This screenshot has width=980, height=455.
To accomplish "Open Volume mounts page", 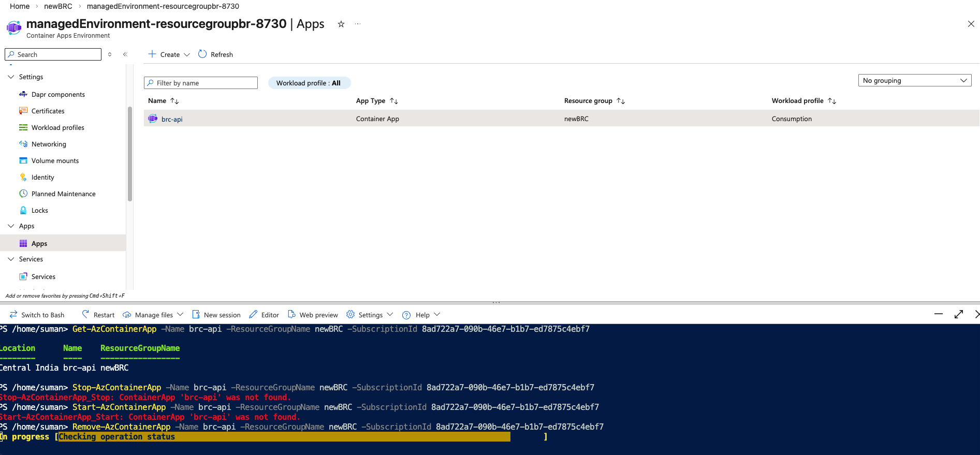I will click(55, 160).
